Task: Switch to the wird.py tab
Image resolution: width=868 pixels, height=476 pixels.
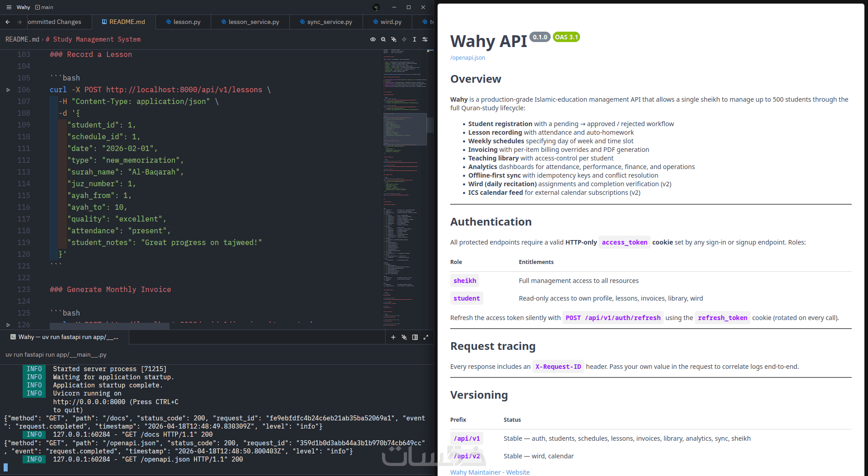Action: coord(388,22)
